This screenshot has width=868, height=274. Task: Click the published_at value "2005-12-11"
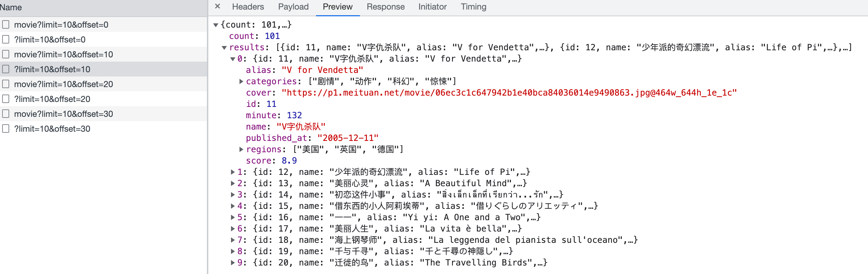348,138
